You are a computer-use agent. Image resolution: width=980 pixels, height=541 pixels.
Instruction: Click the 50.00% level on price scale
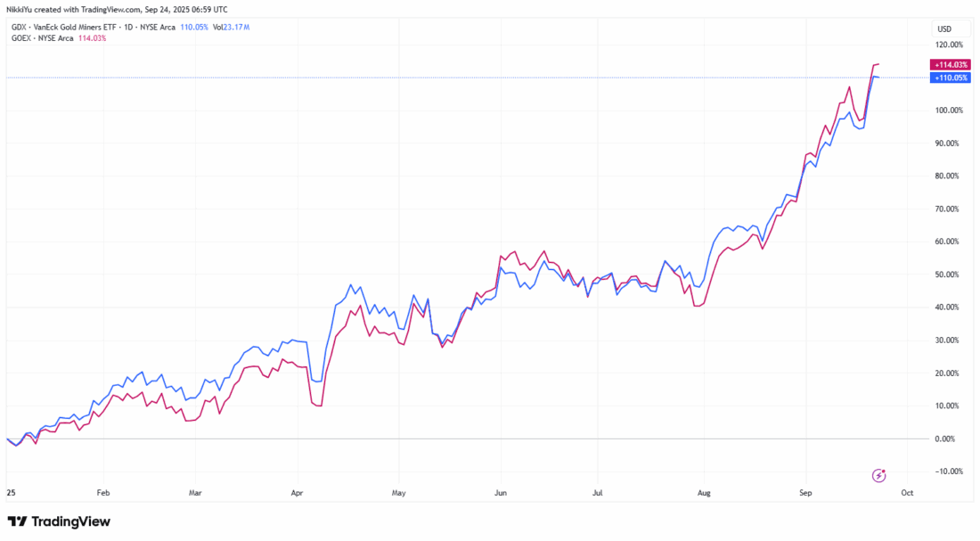(x=950, y=275)
